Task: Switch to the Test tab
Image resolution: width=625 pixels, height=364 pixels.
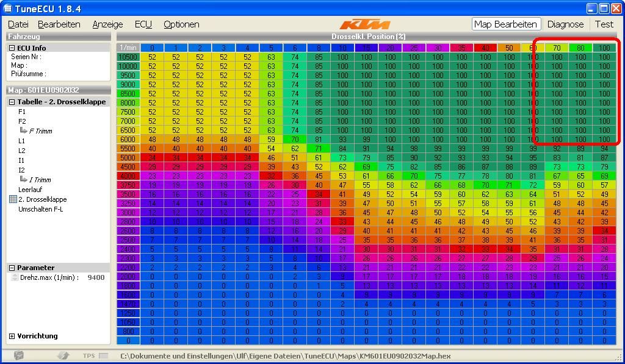Action: click(x=604, y=24)
